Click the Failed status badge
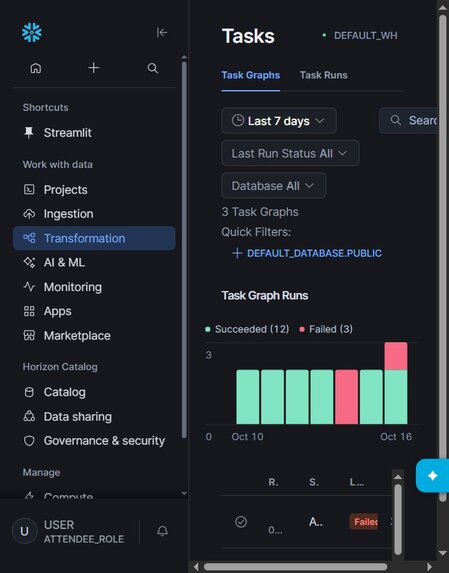449x573 pixels. pyautogui.click(x=364, y=522)
